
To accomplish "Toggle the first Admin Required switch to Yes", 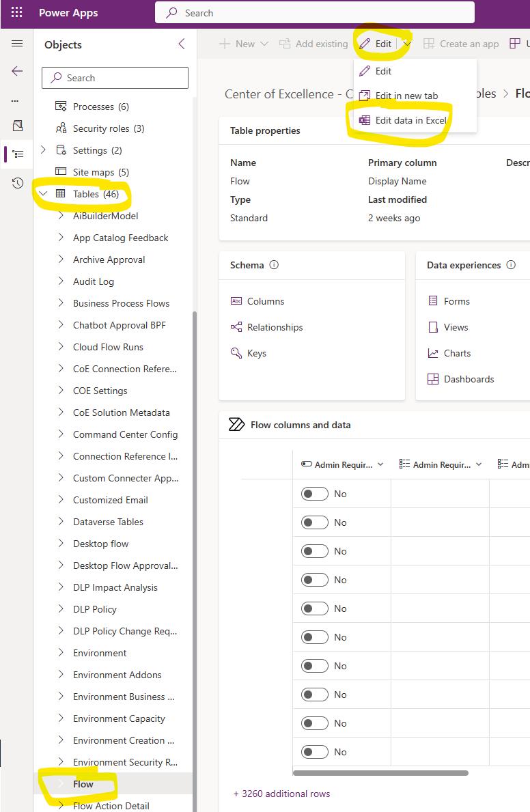I will [315, 494].
